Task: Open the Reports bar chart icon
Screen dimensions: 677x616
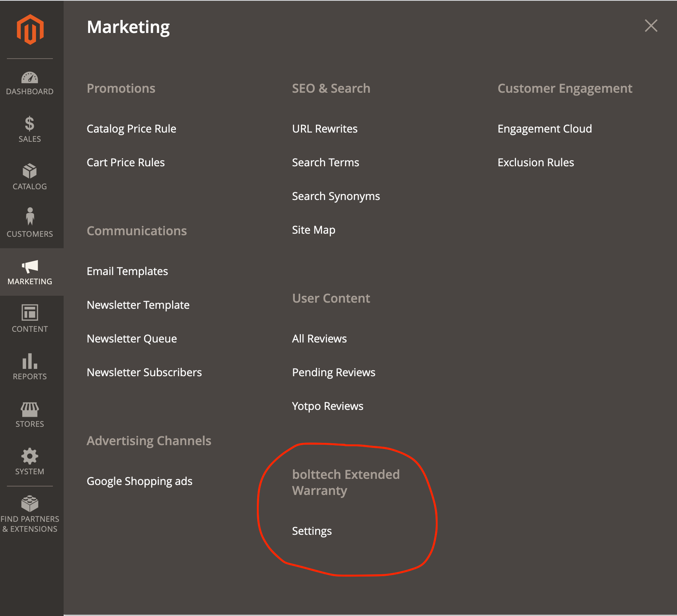Action: click(x=30, y=361)
